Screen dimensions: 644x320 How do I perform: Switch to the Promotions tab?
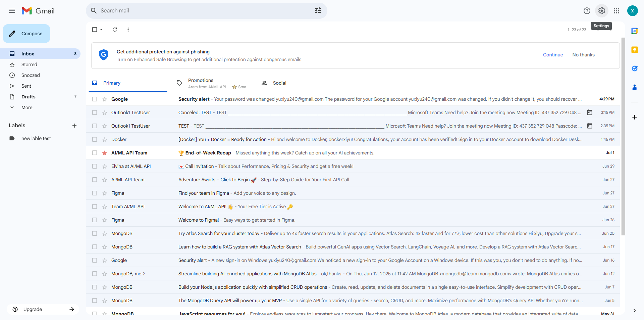point(213,83)
